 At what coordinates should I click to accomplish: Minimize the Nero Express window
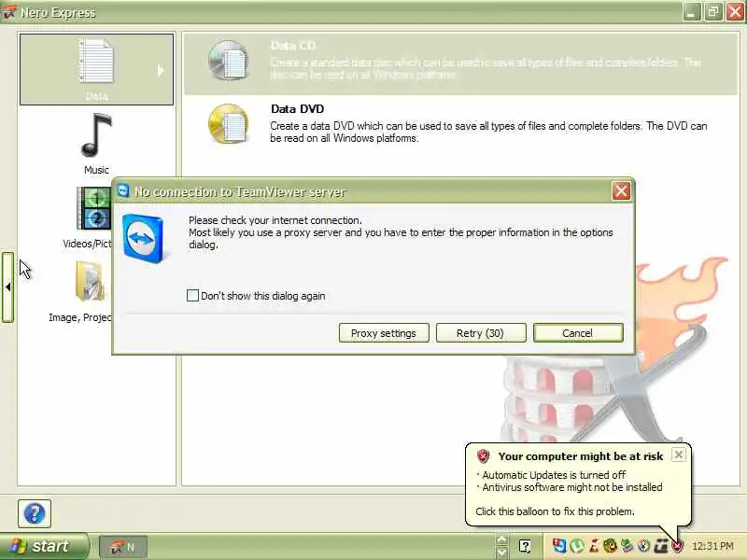point(691,12)
